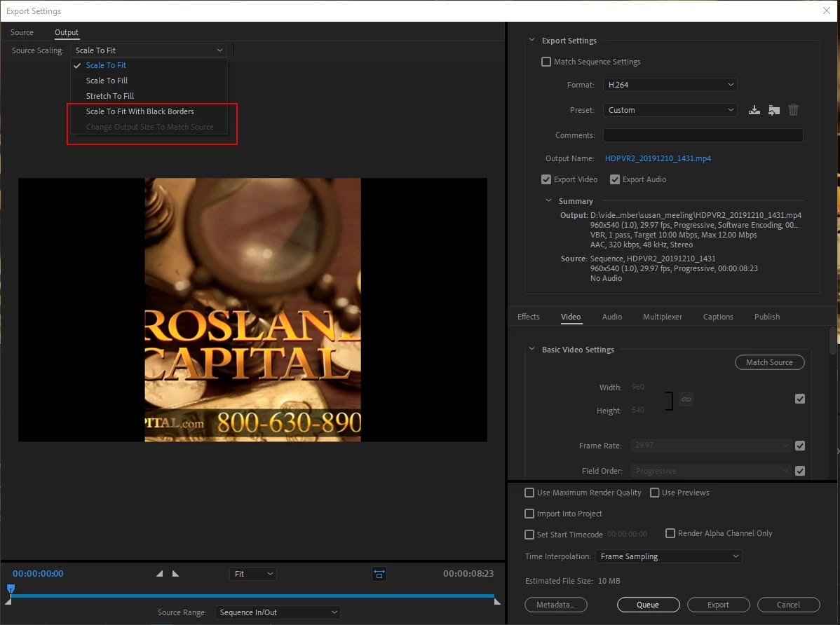Open the Video tab

click(571, 317)
